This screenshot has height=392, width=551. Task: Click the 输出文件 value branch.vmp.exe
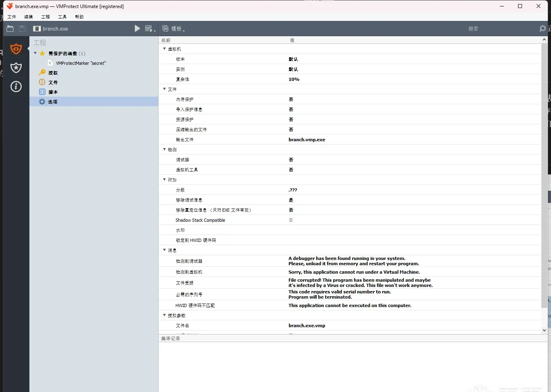coord(307,140)
